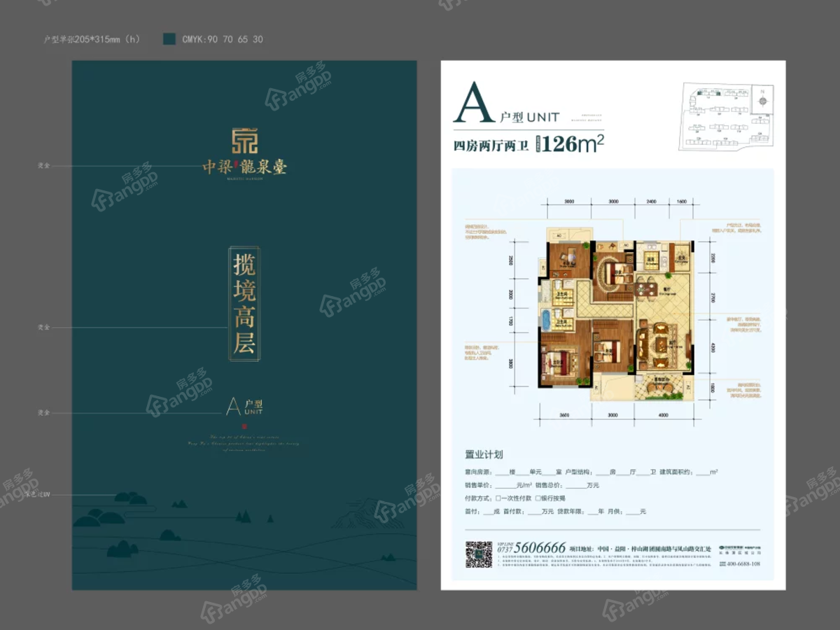Select the 本色过UV annotation label
This screenshot has height=630, width=840.
coord(38,496)
